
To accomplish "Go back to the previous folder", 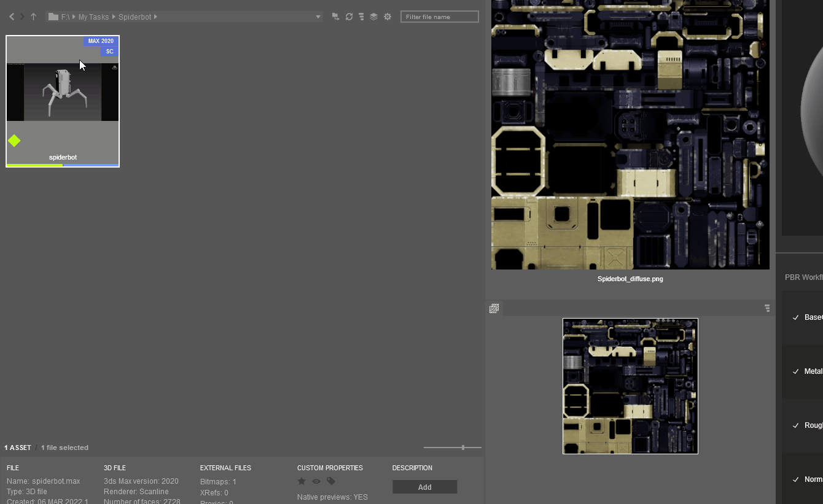I will [12, 17].
